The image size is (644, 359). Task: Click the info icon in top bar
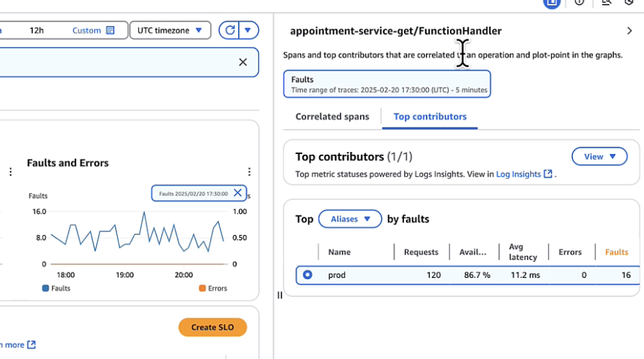pos(579,3)
